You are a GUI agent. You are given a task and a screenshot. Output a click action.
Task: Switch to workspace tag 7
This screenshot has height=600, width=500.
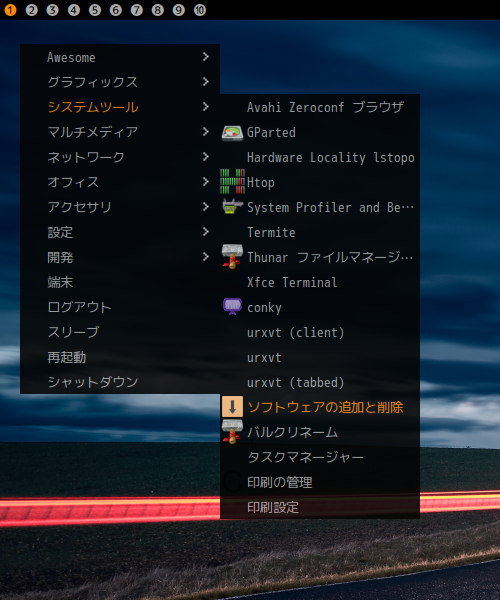point(137,10)
